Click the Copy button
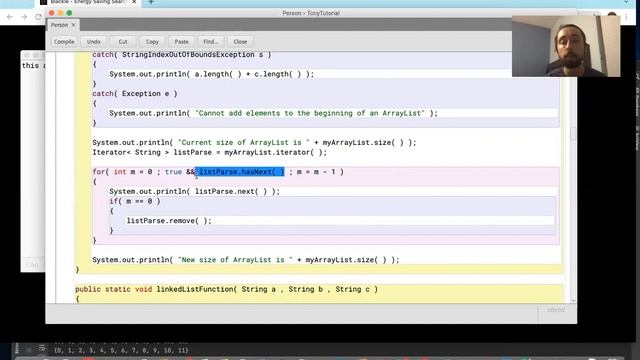This screenshot has height=360, width=640. click(x=152, y=42)
